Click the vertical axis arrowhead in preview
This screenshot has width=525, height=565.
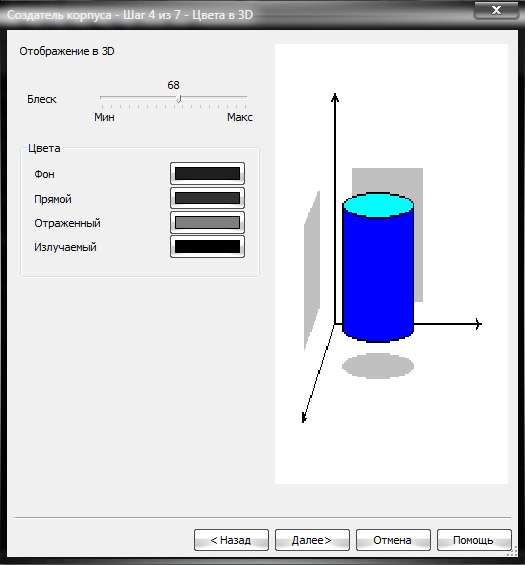click(x=335, y=97)
